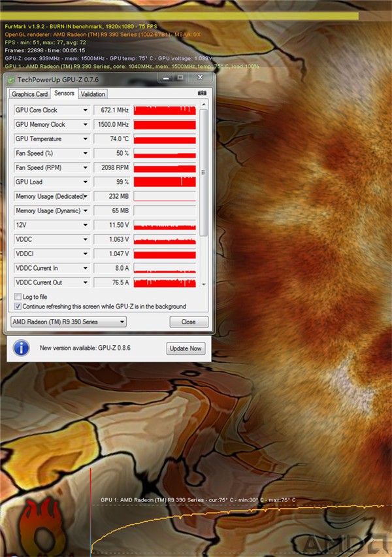Click FurMark v1.9.2 BURN-IN benchmark text line
The image size is (392, 557).
point(81,26)
